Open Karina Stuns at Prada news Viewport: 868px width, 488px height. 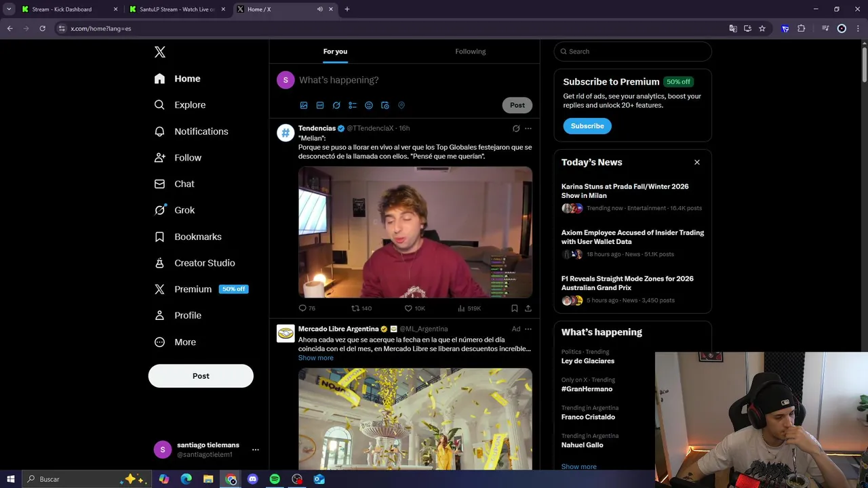tap(633, 197)
